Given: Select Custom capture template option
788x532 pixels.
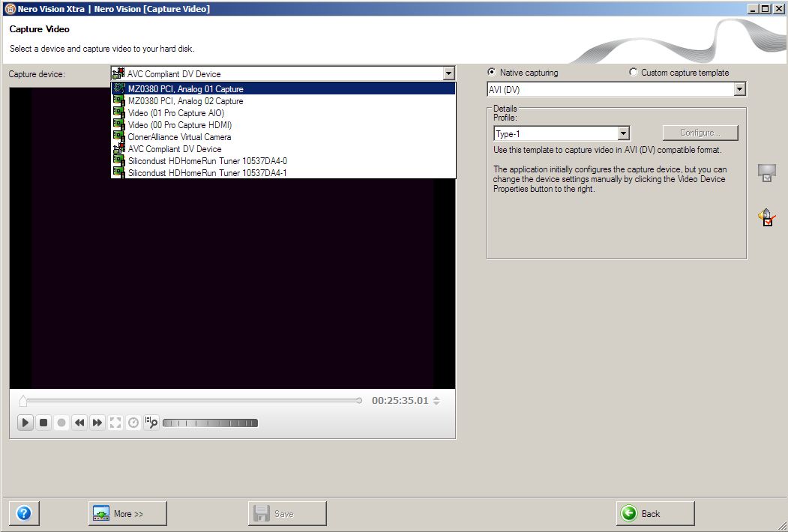Looking at the screenshot, I should [x=634, y=73].
